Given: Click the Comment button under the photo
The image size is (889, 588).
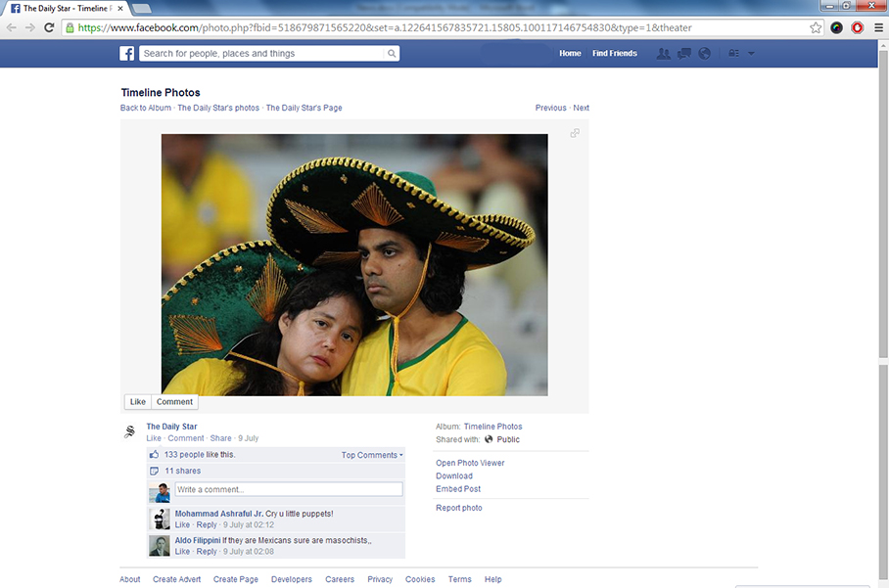Looking at the screenshot, I should pyautogui.click(x=174, y=402).
